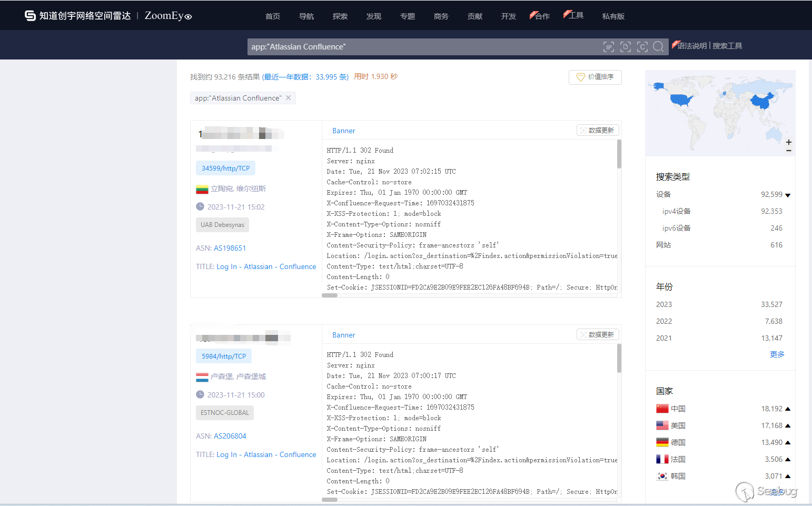Open 探索 menu item
This screenshot has width=812, height=506.
coord(340,16)
